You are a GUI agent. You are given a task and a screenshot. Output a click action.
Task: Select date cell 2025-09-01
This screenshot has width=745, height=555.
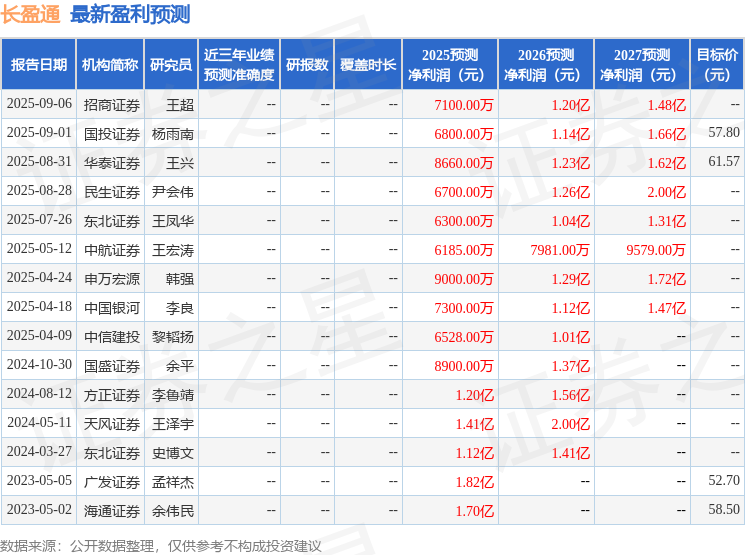pos(39,133)
